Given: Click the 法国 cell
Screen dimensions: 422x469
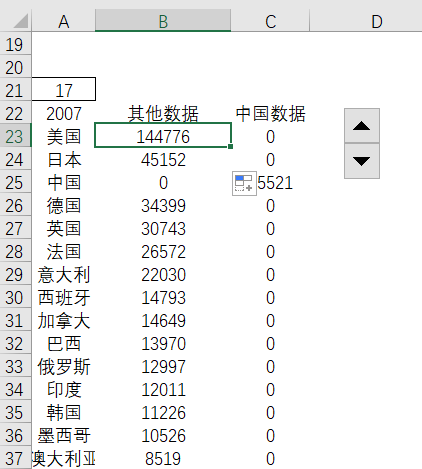Looking at the screenshot, I should pos(63,251).
